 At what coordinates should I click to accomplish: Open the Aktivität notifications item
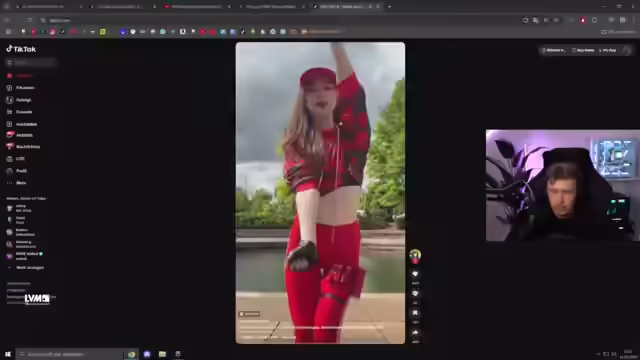(x=19, y=135)
